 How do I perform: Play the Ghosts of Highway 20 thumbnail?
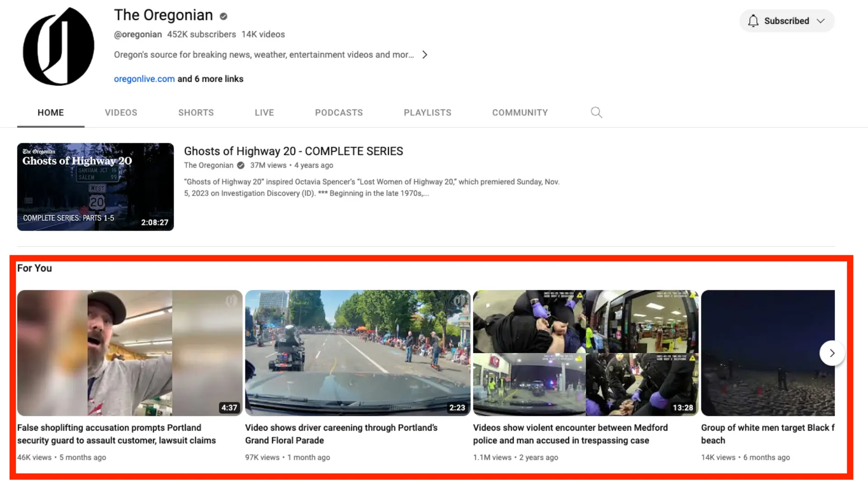pos(95,187)
